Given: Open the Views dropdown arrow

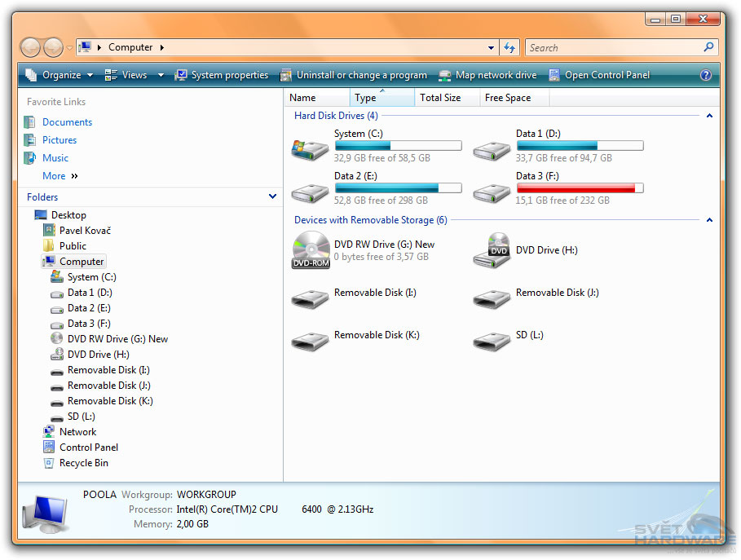Looking at the screenshot, I should [x=161, y=75].
